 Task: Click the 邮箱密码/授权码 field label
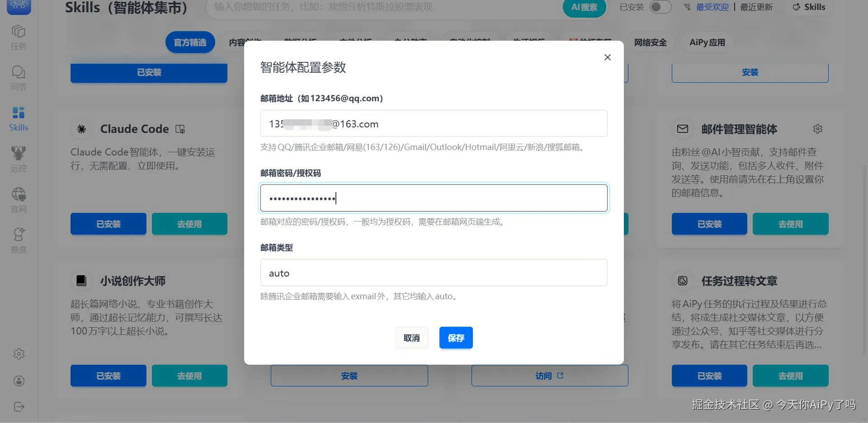tap(291, 173)
